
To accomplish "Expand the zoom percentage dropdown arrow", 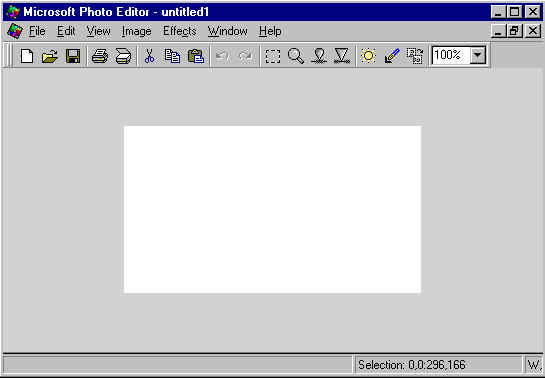I will click(478, 55).
